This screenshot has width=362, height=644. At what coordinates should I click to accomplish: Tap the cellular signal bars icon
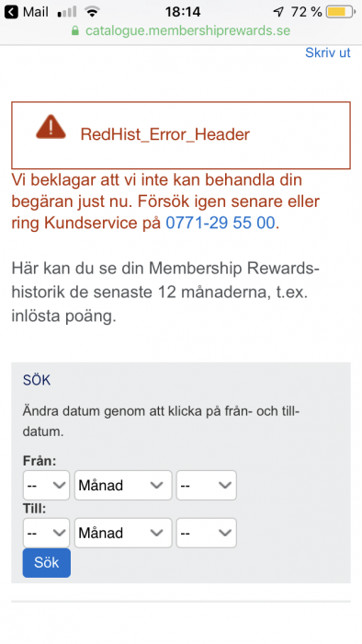pos(67,12)
